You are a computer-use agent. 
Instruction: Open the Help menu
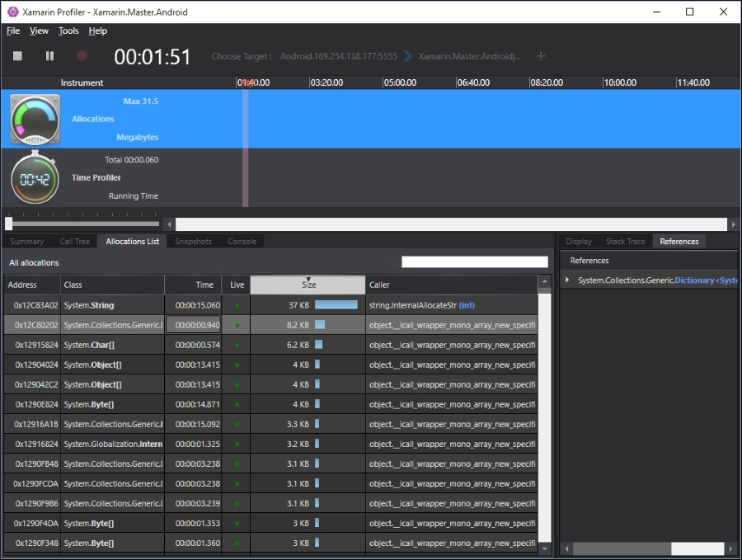[x=97, y=31]
